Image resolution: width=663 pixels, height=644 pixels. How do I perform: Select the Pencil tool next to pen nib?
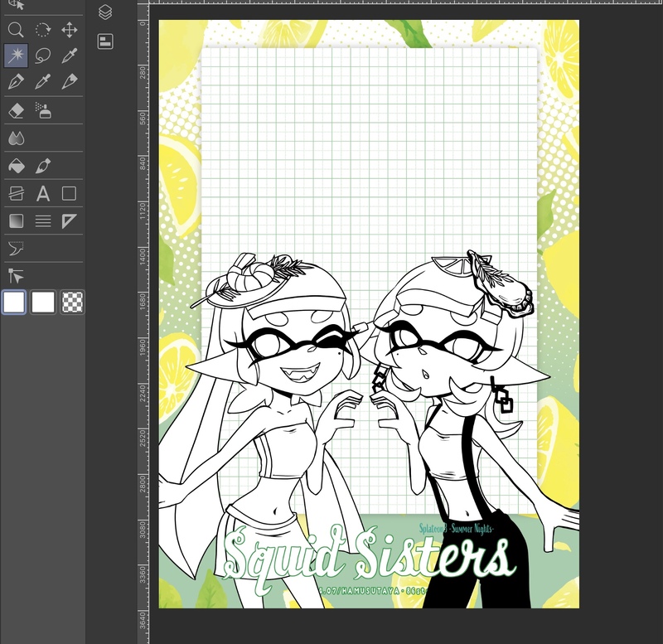tap(43, 81)
